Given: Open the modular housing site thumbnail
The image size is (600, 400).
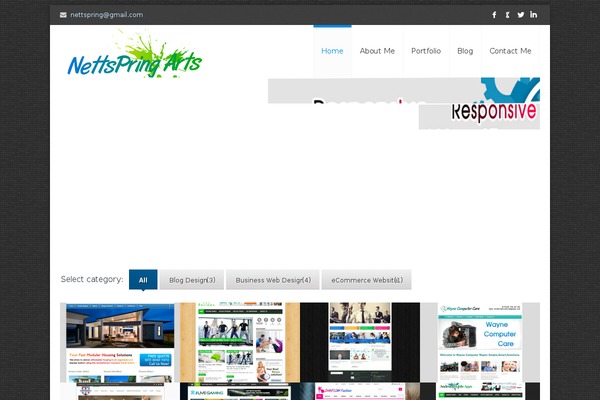Looking at the screenshot, I should pos(120,342).
